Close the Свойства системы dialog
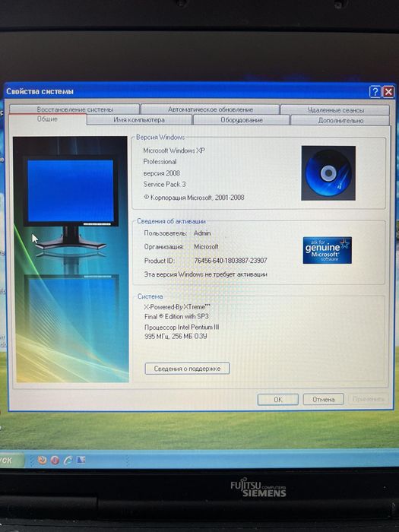Screen dimensions: 399x532 [388, 92]
